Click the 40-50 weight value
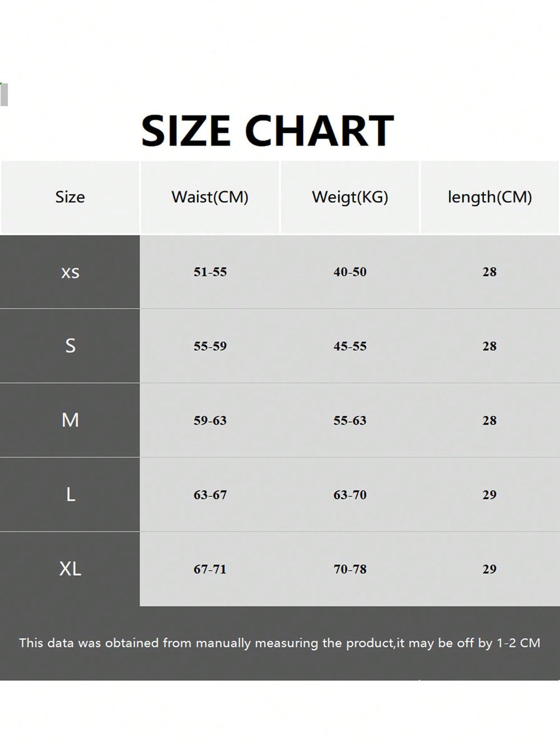The width and height of the screenshot is (560, 746). point(350,272)
